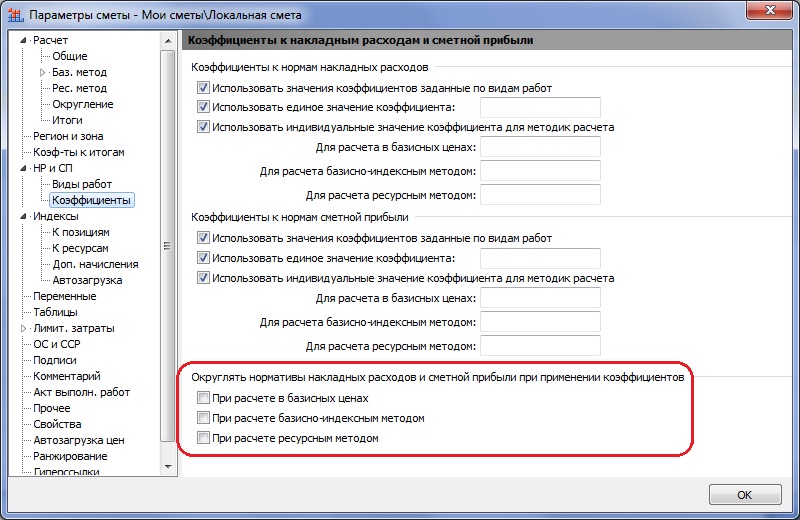The width and height of the screenshot is (800, 520).
Task: Collapse the Индексы tree section
Action: 23,216
